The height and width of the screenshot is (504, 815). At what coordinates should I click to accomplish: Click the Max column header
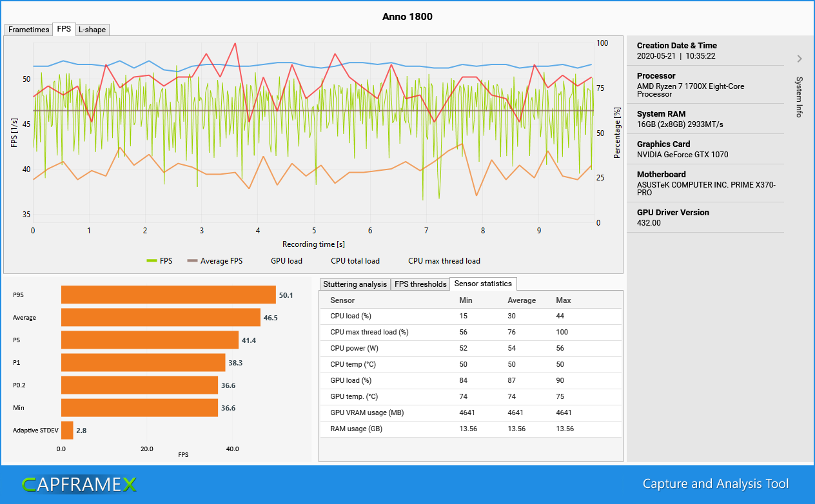tap(564, 300)
